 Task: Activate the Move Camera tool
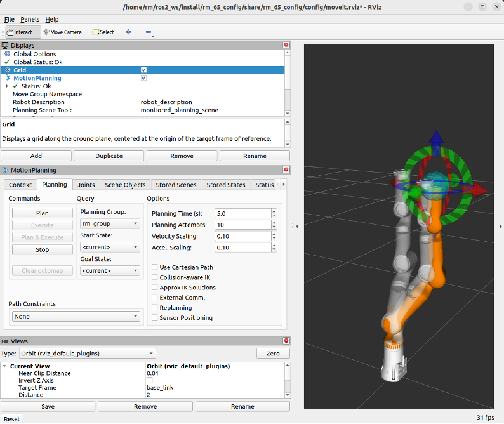pyautogui.click(x=62, y=32)
